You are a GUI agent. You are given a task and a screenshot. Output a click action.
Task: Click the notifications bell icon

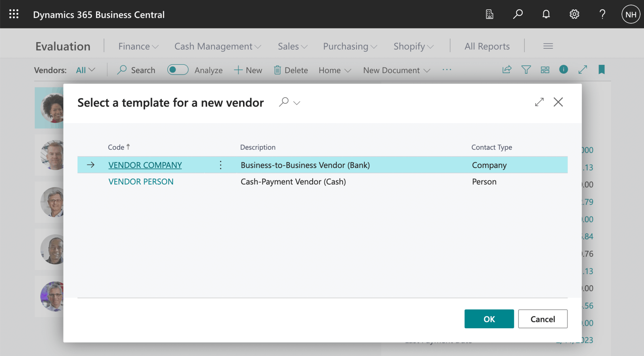546,14
